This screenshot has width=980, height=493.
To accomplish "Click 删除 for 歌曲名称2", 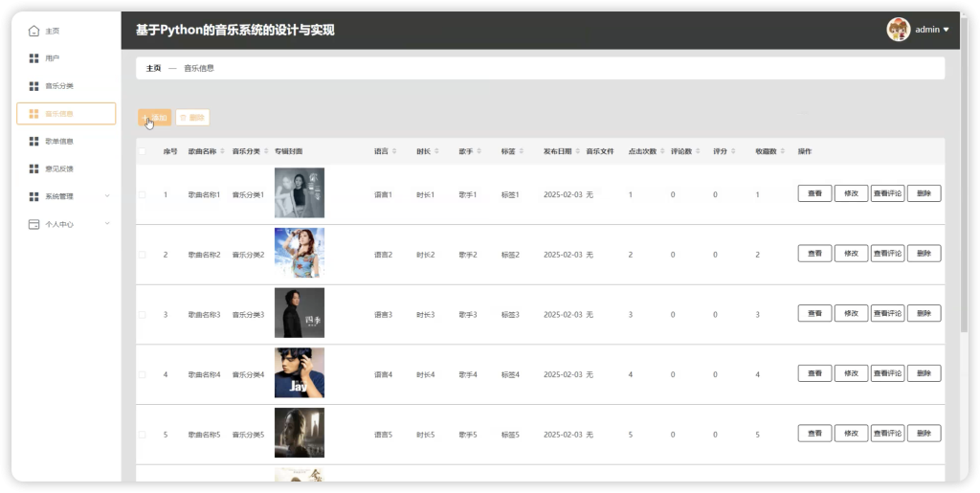I will tap(924, 254).
